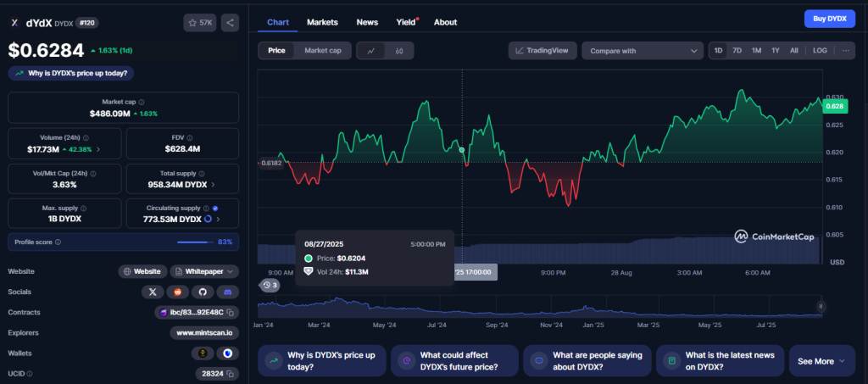Click the right handle of timeline range slider
The height and width of the screenshot is (384, 868).
click(x=821, y=306)
